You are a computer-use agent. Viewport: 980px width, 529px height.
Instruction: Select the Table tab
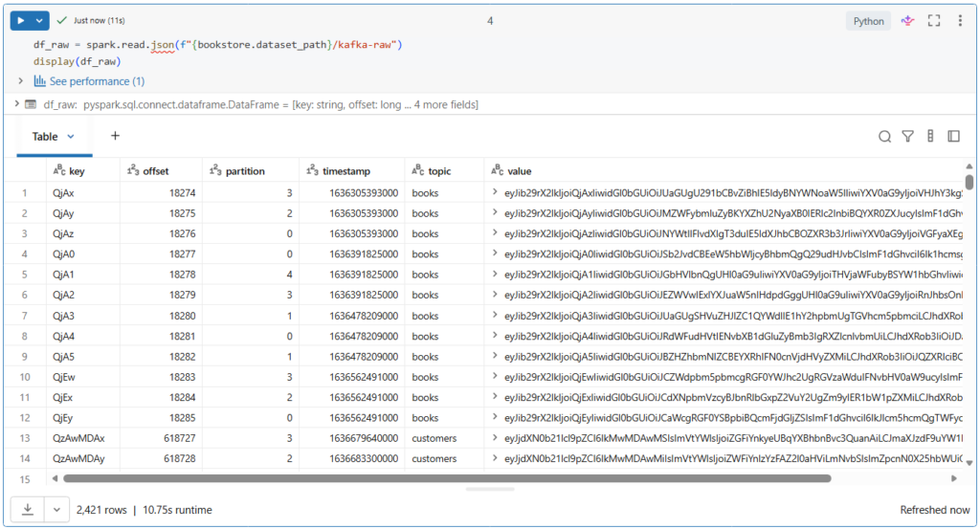tap(45, 137)
